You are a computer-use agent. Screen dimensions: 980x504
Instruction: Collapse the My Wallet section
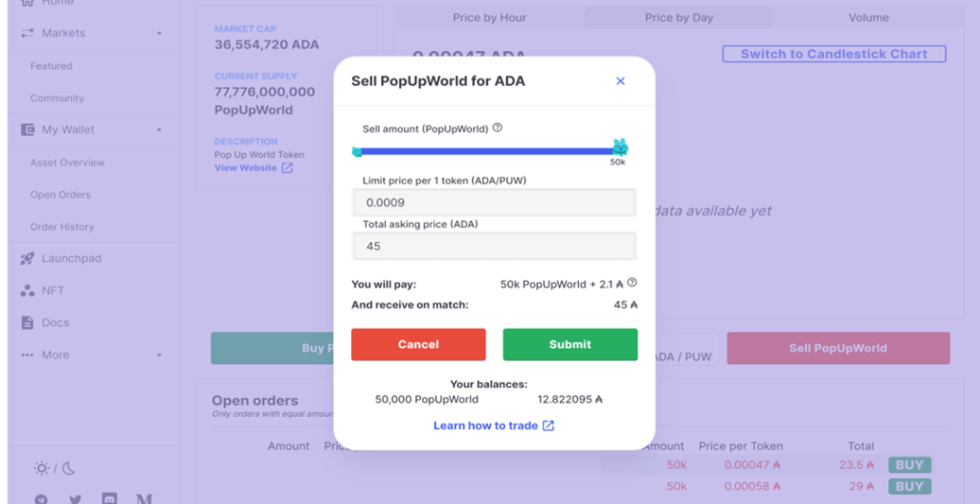tap(159, 130)
